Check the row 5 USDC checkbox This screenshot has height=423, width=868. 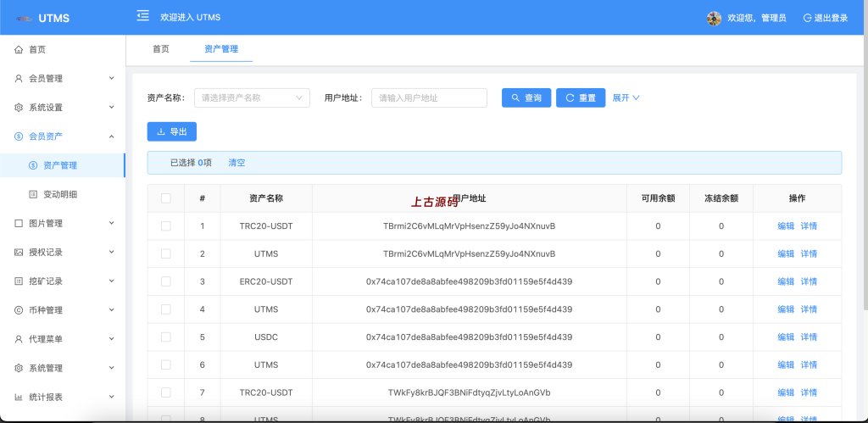[x=165, y=337]
